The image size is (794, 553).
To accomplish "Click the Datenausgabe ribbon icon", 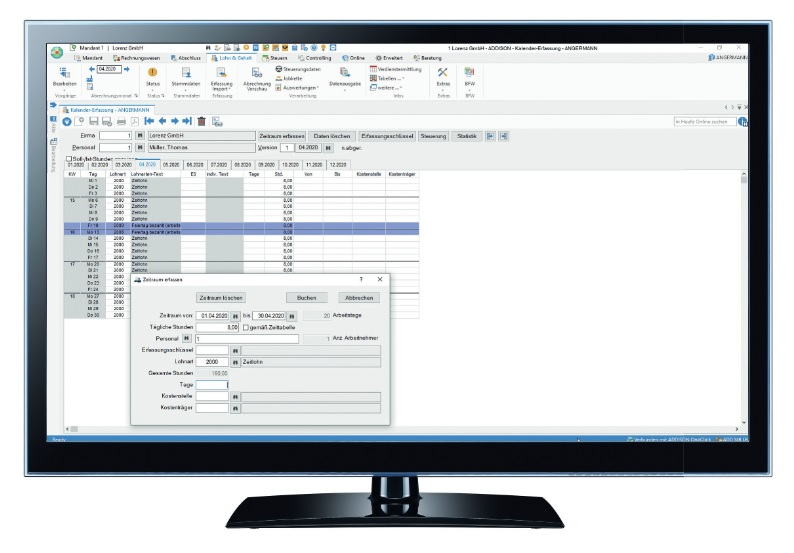I will point(344,73).
